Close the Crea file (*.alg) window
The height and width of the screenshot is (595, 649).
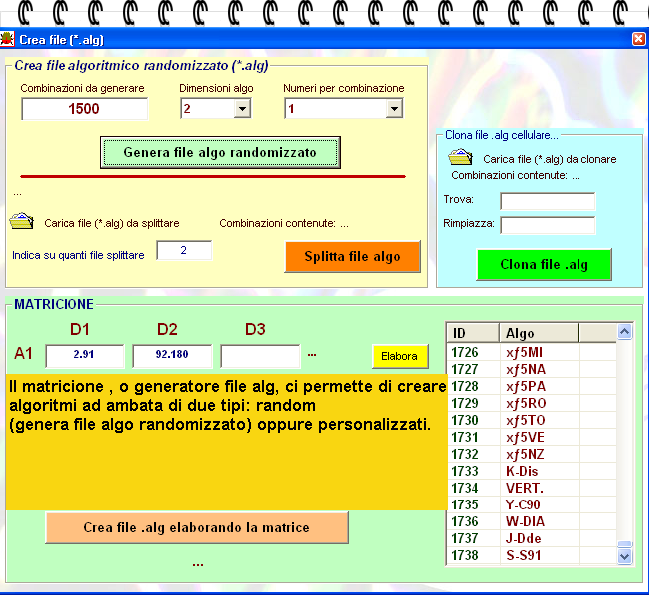(639, 39)
